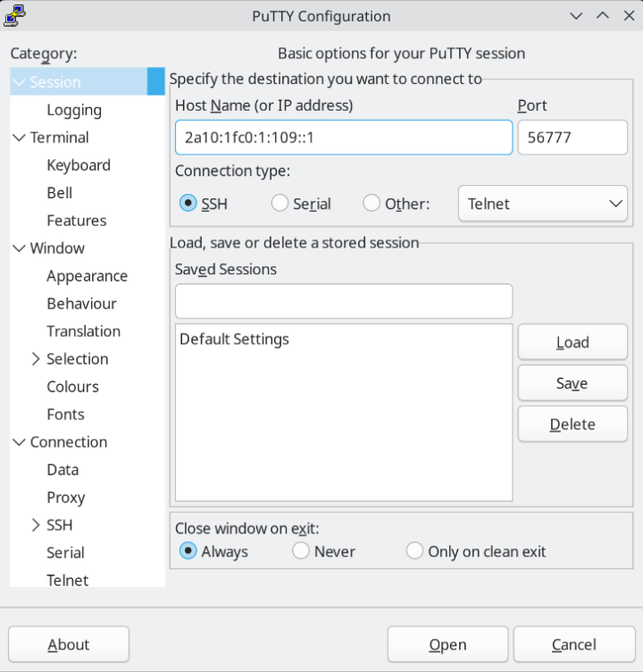
Task: Open the Telnet protocol dropdown
Action: click(543, 204)
